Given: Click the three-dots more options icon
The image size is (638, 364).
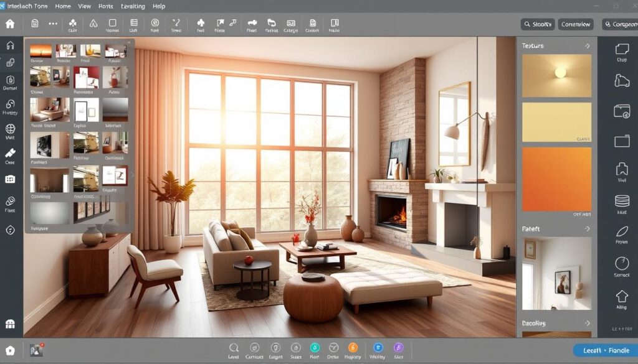Looking at the screenshot, I should tap(53, 24).
